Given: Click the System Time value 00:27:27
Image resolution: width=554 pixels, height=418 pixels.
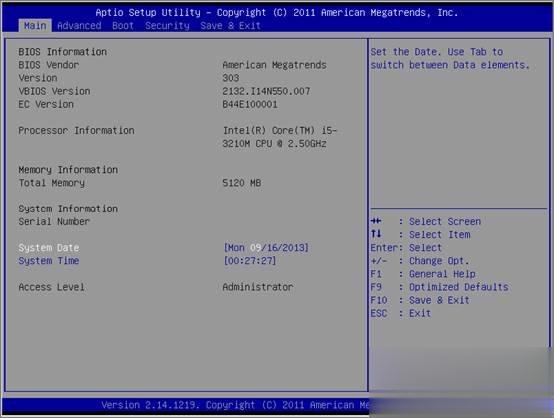Looking at the screenshot, I should pyautogui.click(x=250, y=261).
